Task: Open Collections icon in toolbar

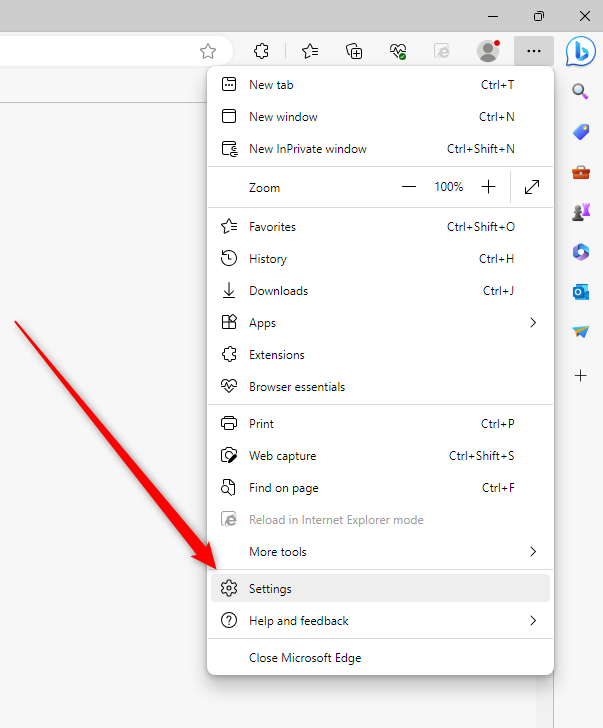Action: 354,51
